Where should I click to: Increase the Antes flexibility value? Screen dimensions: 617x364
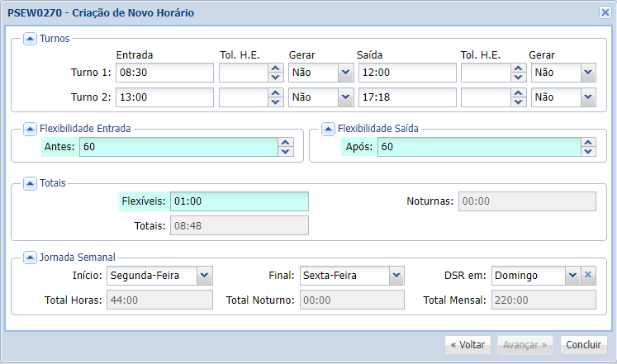coord(286,143)
